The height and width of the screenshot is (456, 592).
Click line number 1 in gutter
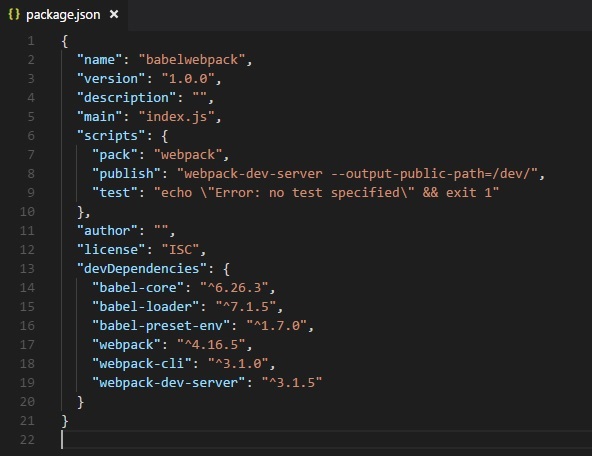[31, 41]
